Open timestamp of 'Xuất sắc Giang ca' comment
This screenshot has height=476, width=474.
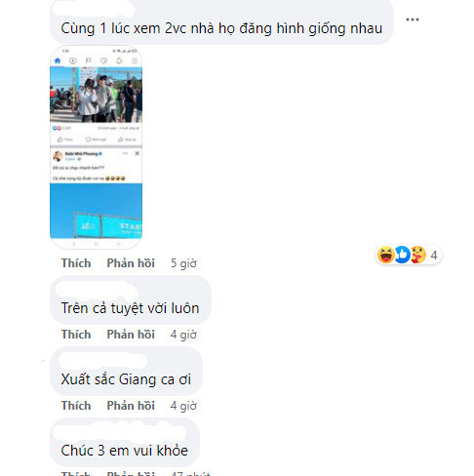pos(183,406)
